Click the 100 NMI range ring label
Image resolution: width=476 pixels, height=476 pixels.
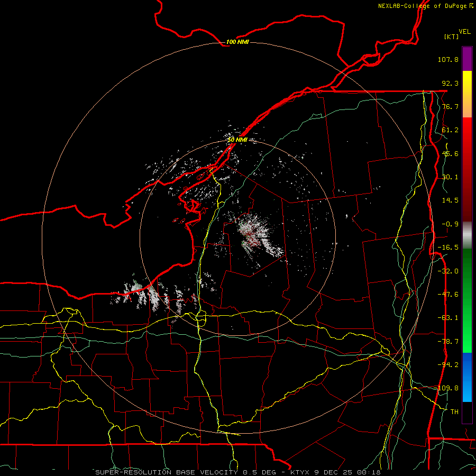[x=237, y=42]
